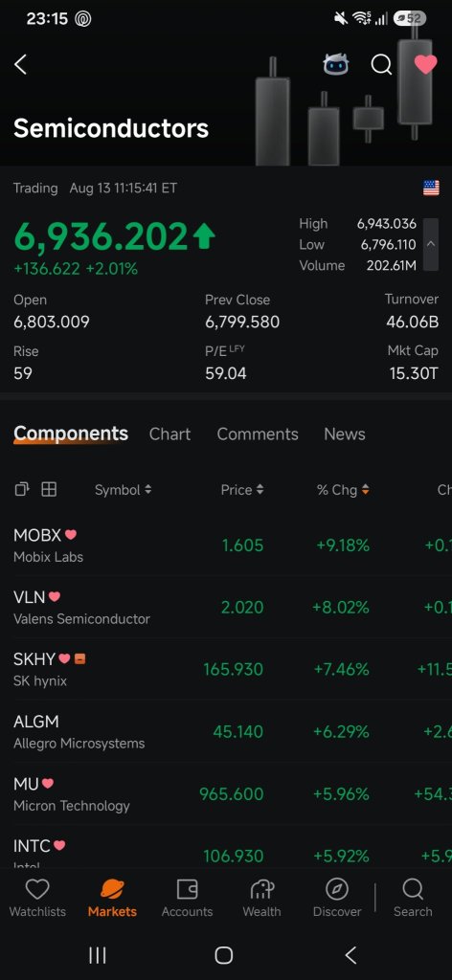This screenshot has width=452, height=980.
Task: Sort components by Symbol
Action: click(x=123, y=490)
